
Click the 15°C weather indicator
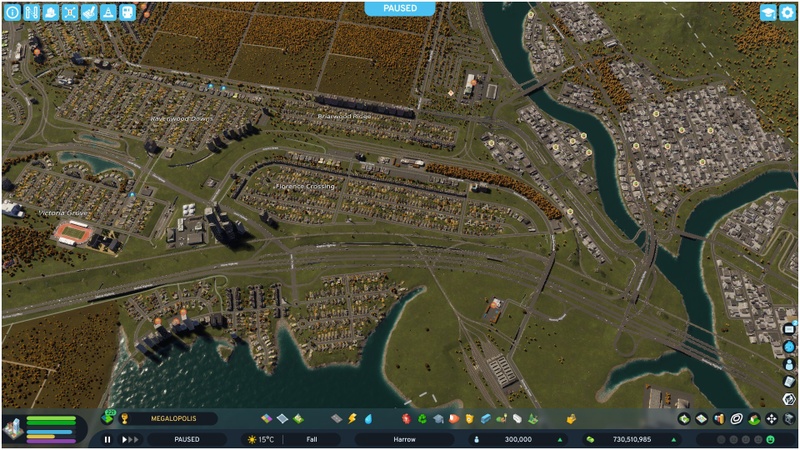(x=260, y=439)
